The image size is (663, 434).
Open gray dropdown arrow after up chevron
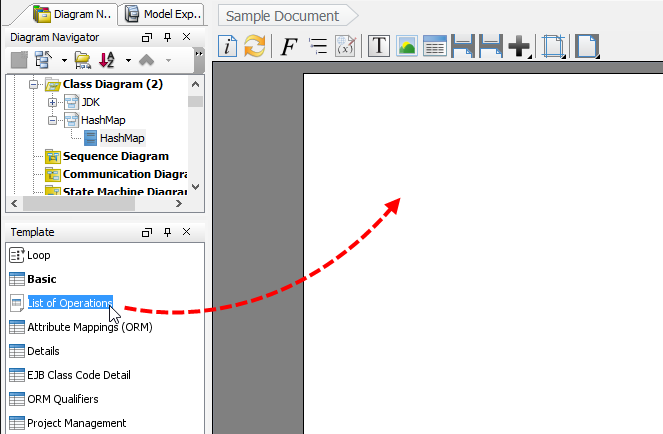click(x=168, y=60)
